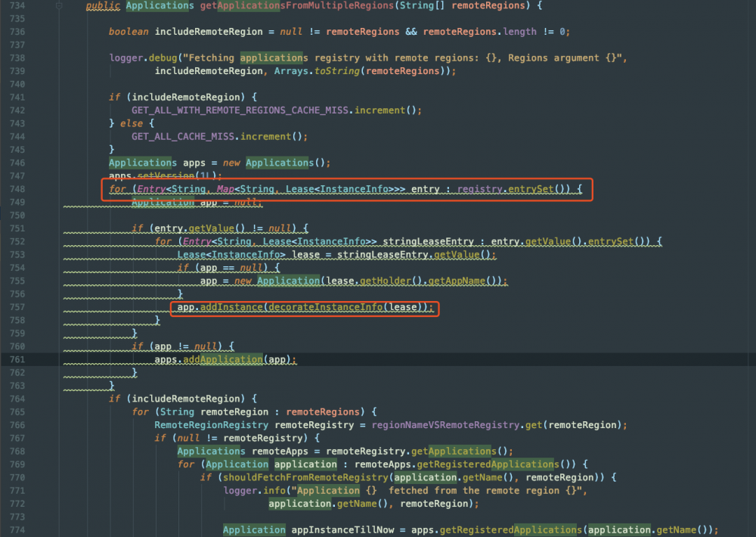The width and height of the screenshot is (756, 537).
Task: Click regionNameVSRemoteRegistry field on line 766
Action: [x=445, y=425]
